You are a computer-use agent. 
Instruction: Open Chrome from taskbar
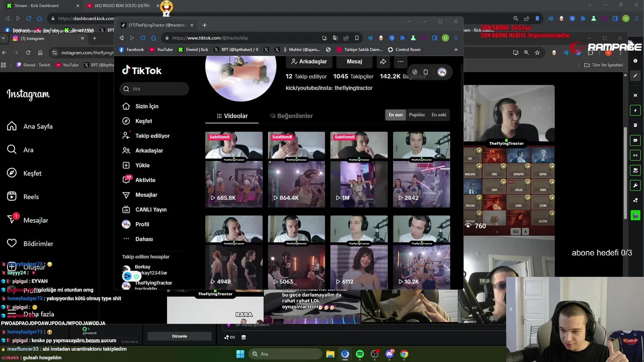(404, 354)
